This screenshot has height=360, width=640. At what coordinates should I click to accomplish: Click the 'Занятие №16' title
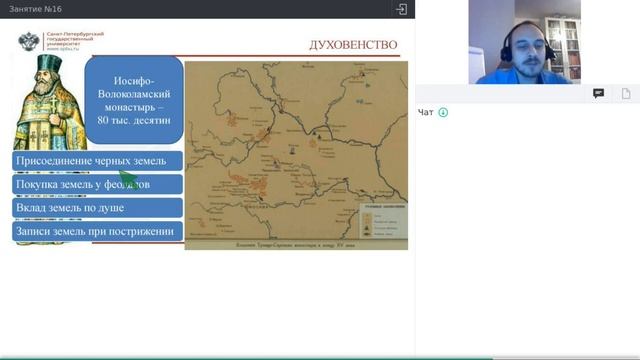tap(36, 9)
